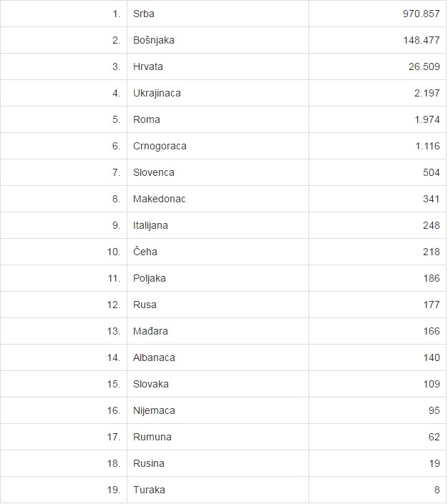Click the Slovenca name cell
This screenshot has width=448, height=504.
pyautogui.click(x=153, y=172)
